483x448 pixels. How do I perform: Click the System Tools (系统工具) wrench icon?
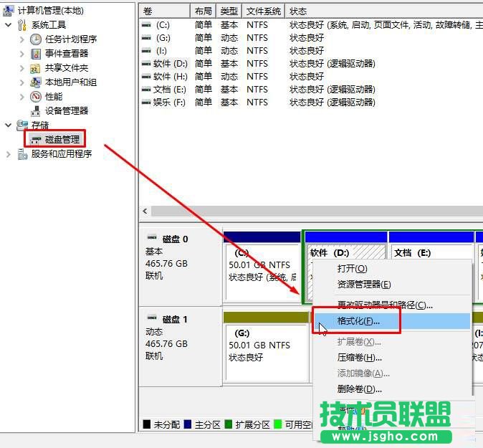22,25
